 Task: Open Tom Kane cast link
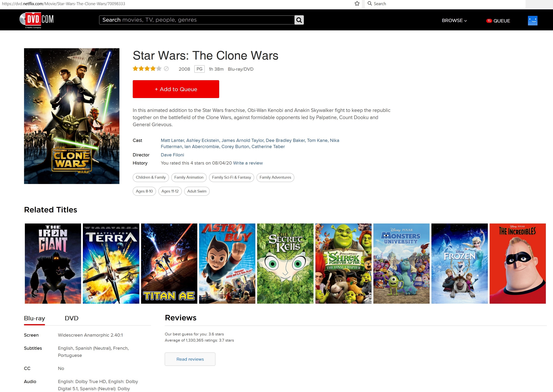click(x=317, y=140)
